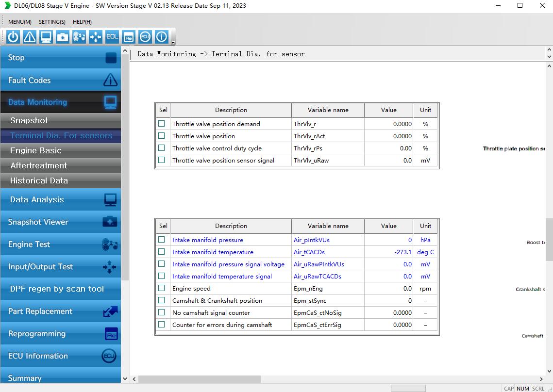Click Air_pIntkVUs variable name link
553x392 pixels.
(x=311, y=240)
